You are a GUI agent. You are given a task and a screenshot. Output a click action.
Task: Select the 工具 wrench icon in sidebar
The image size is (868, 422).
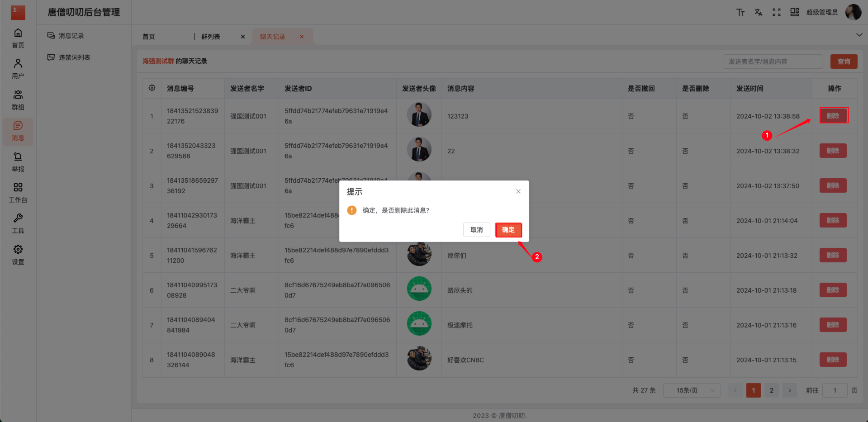18,223
